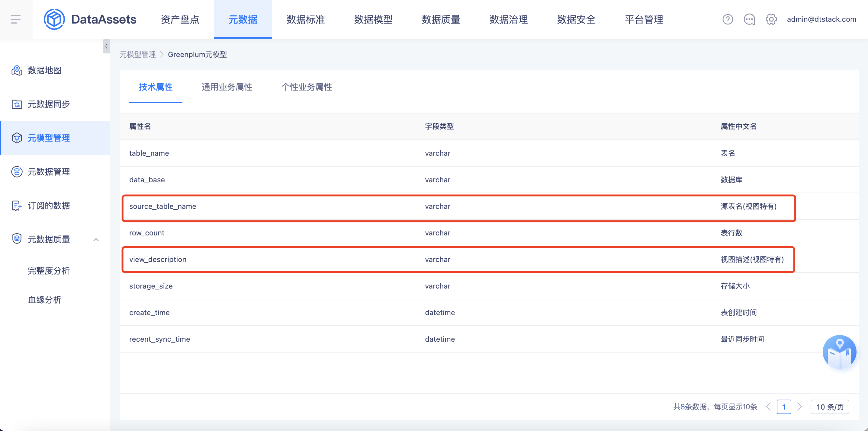Open 元数据管理 in sidebar
The height and width of the screenshot is (431, 868).
[49, 172]
